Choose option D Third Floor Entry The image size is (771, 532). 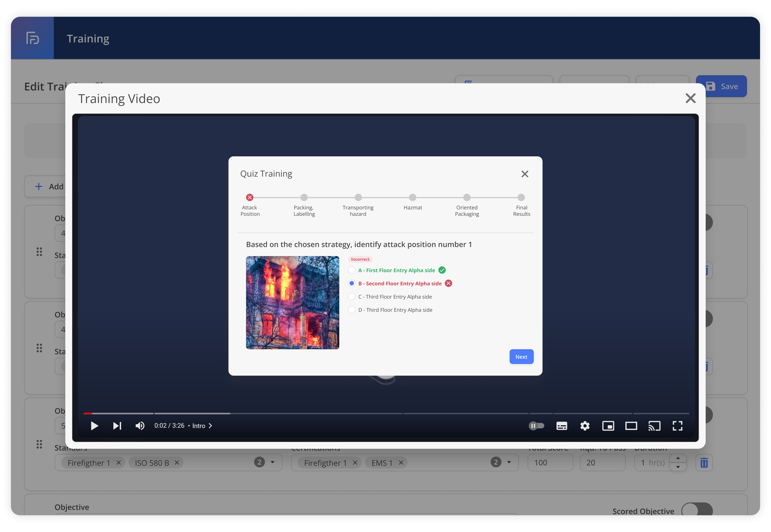click(352, 310)
